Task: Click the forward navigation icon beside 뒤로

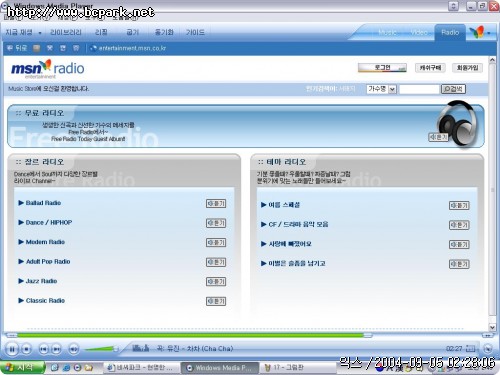Action: 37,48
